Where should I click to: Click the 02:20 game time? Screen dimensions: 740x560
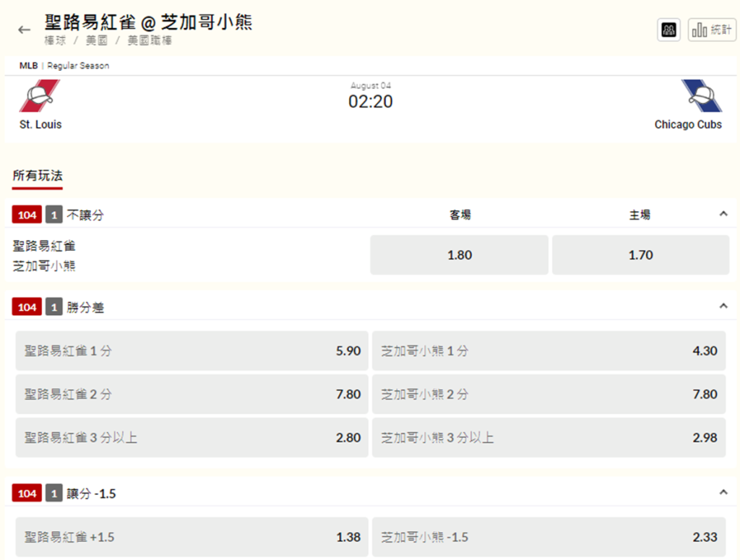click(371, 101)
